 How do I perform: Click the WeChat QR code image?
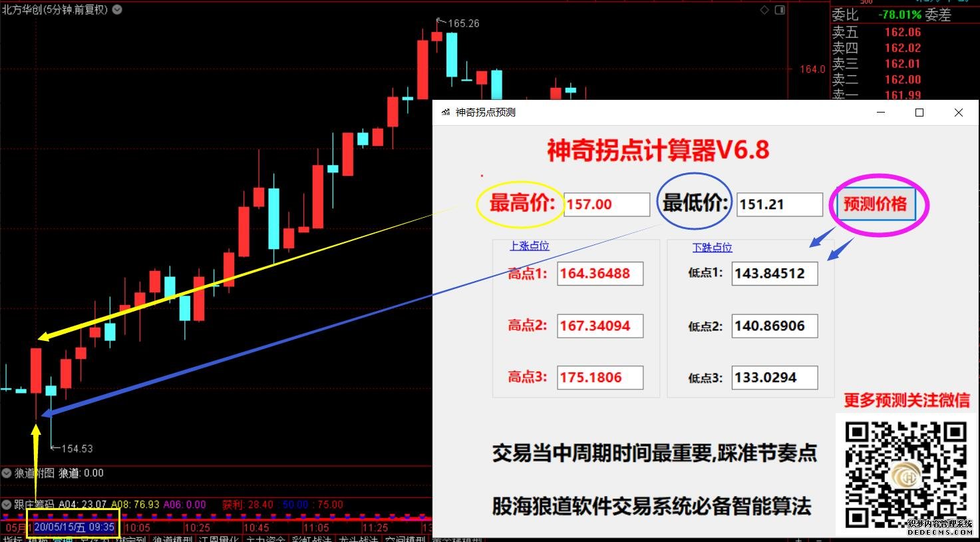click(x=905, y=473)
